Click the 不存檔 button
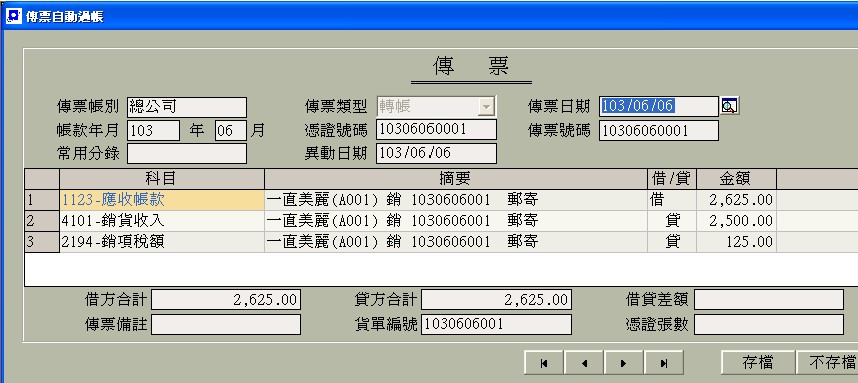The image size is (858, 383). tap(827, 363)
